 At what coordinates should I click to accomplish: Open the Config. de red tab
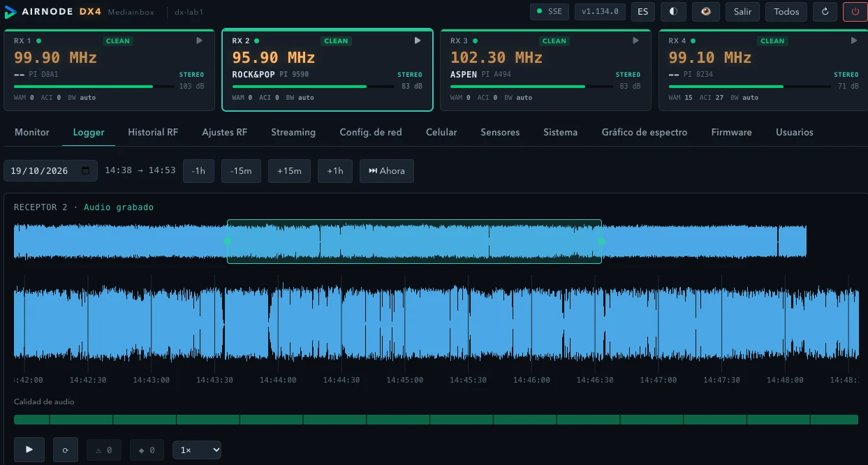pos(371,132)
